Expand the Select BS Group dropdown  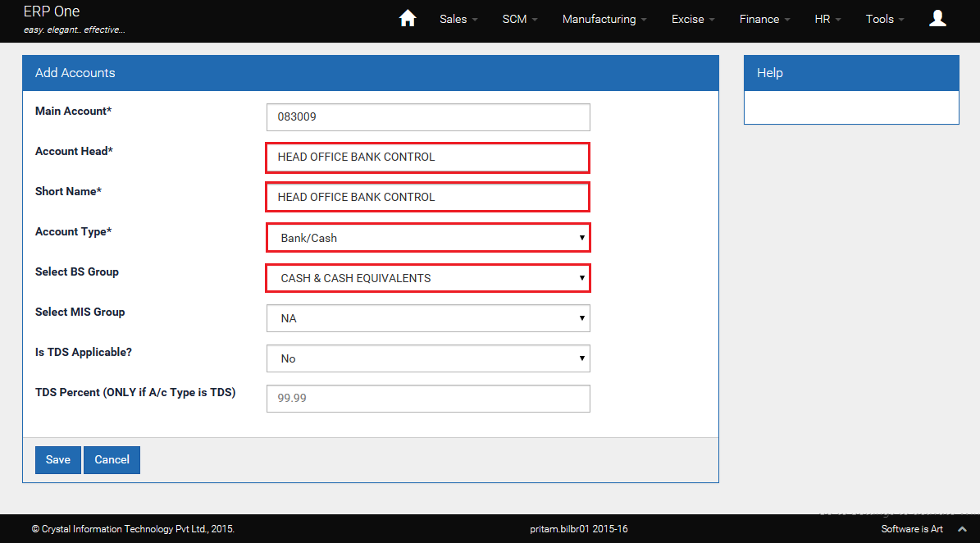428,278
